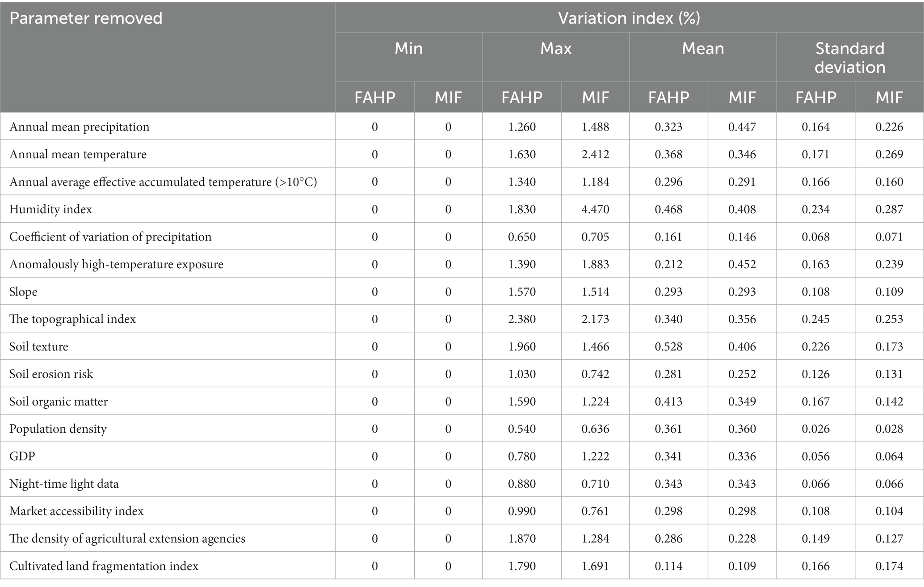Select 'Anomalously high-temperature exposure' row label
The width and height of the screenshot is (924, 587).
coord(116,264)
